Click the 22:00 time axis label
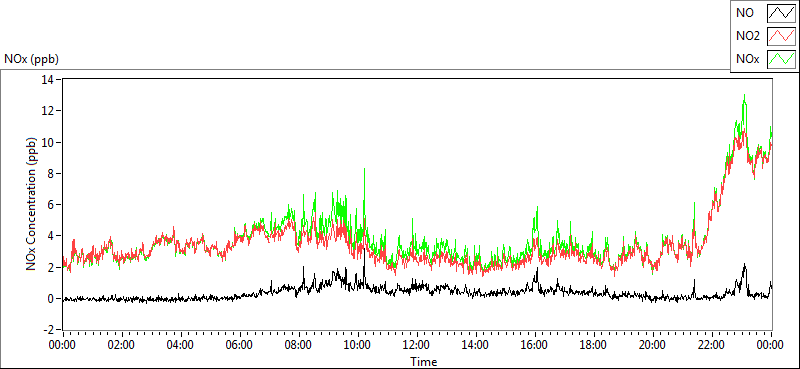 (712, 345)
